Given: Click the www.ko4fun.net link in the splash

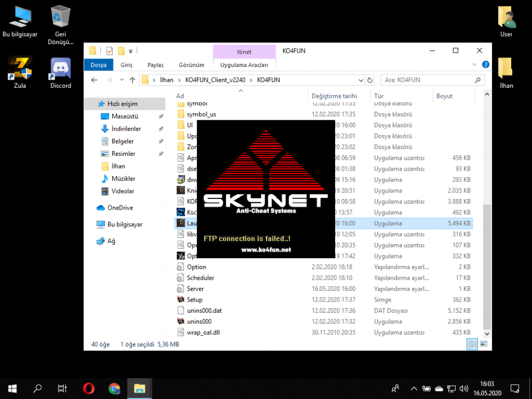Looking at the screenshot, I should click(x=266, y=250).
